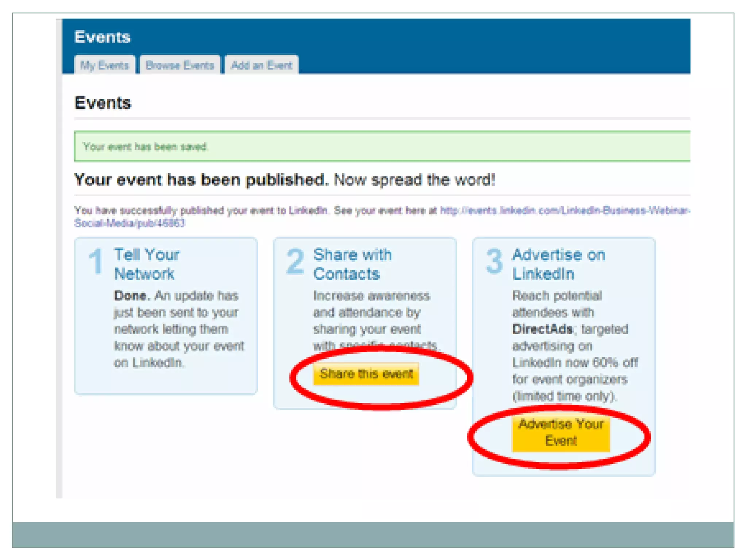The image size is (747, 560).
Task: Click the Your event has been published headline
Action: coord(201,180)
